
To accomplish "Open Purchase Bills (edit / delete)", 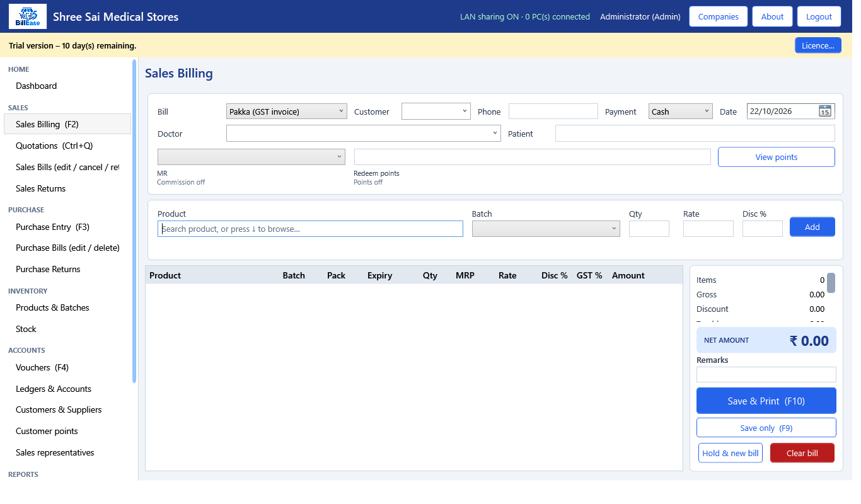I will (x=67, y=248).
